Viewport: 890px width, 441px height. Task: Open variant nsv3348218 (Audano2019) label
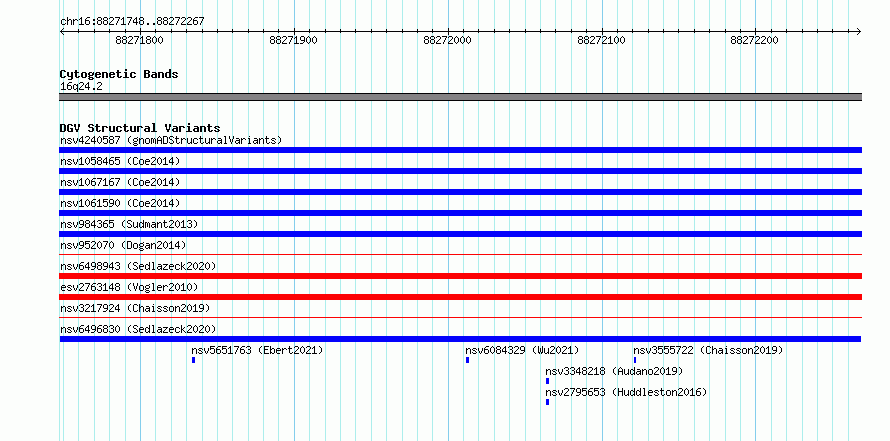coord(614,371)
